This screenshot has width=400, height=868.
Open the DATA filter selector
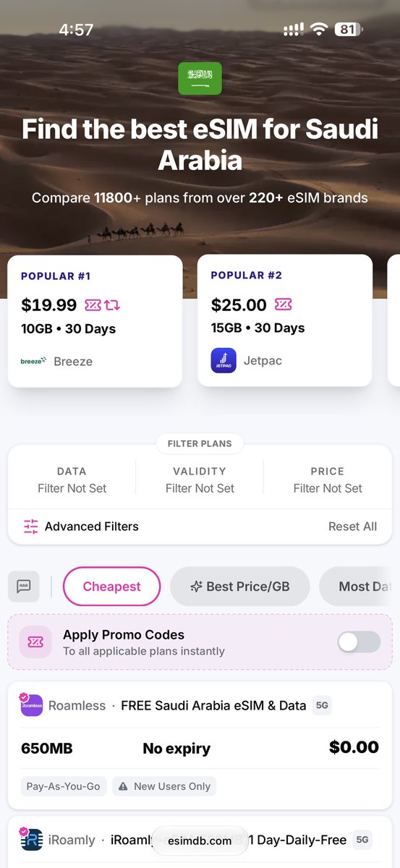tap(72, 480)
